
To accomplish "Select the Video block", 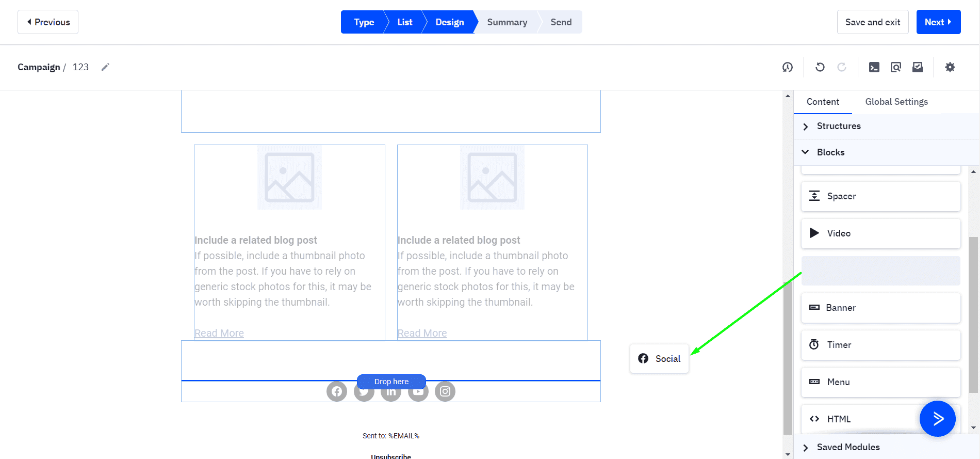I will [880, 233].
